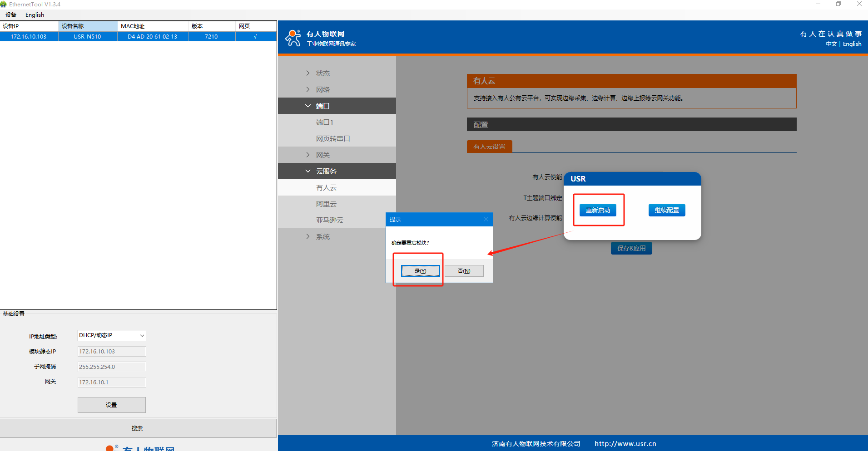Collapse the 端口 menu section

(x=337, y=106)
